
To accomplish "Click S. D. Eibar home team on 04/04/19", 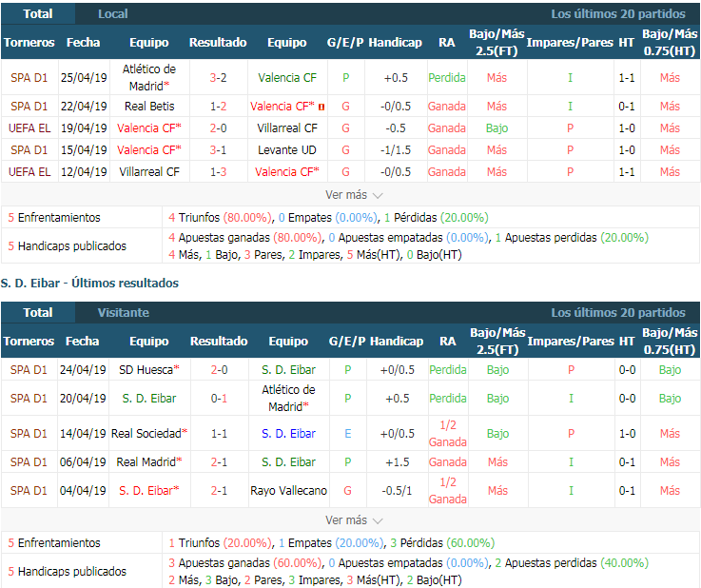I will click(149, 491).
